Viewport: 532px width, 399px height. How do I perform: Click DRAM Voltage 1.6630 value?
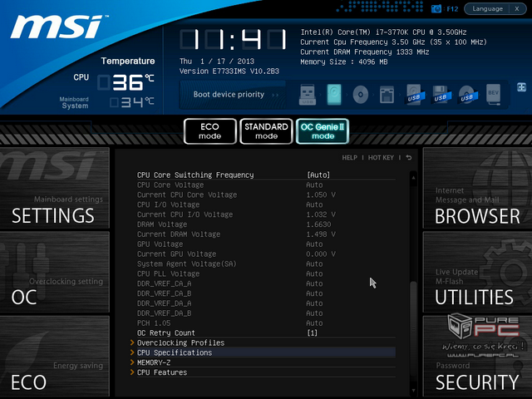pos(318,224)
